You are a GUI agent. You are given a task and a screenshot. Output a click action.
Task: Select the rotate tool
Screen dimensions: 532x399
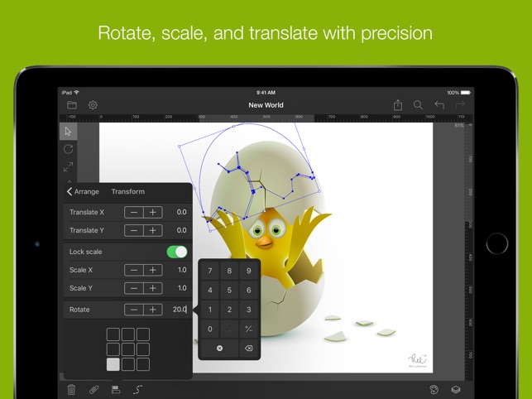pyautogui.click(x=68, y=149)
